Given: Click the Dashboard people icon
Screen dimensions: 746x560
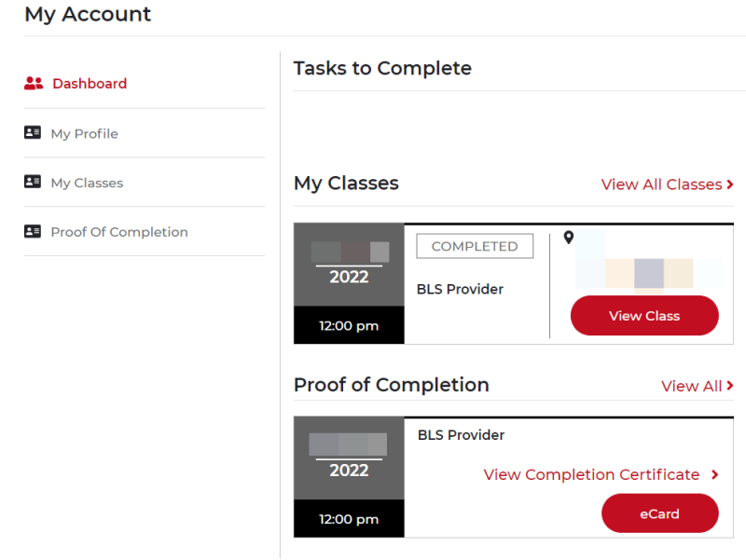Looking at the screenshot, I should point(34,83).
